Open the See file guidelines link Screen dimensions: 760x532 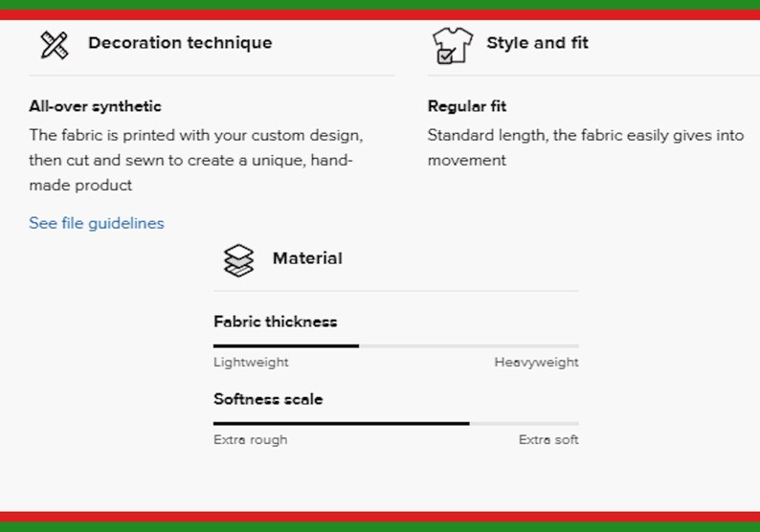pyautogui.click(x=97, y=223)
